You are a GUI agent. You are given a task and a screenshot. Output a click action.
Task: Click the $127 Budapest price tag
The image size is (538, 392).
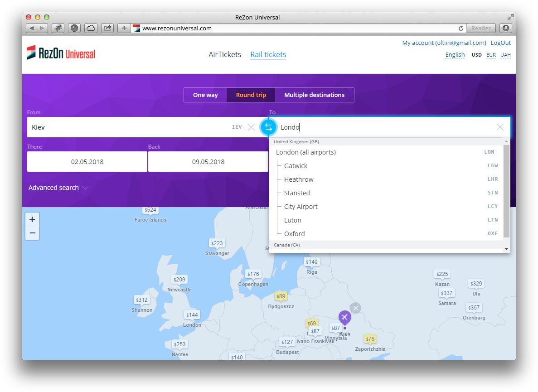[x=287, y=342]
